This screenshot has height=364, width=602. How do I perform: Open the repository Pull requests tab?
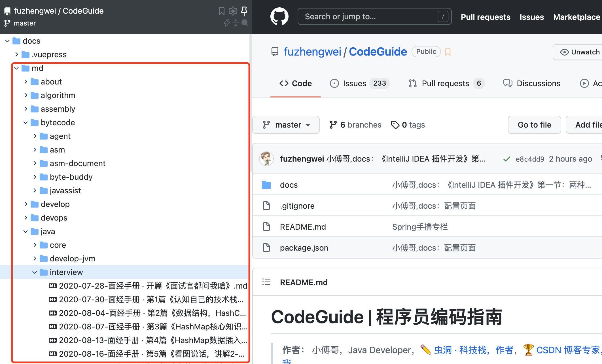coord(446,83)
